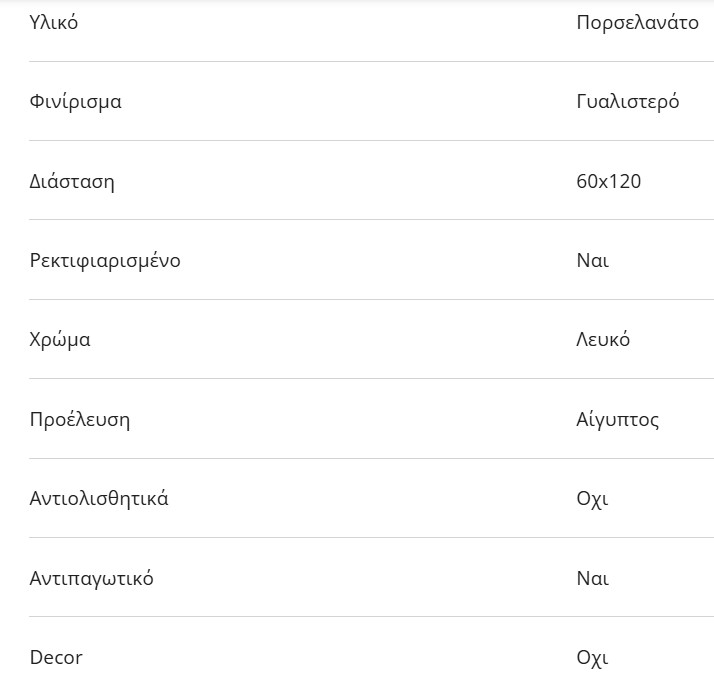This screenshot has width=714, height=675.
Task: Click Ναι in the Αντιπαγωτικό row
Action: (x=593, y=579)
